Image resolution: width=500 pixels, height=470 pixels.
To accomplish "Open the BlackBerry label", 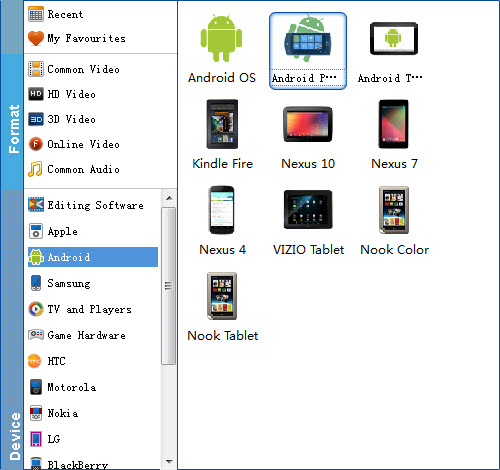I will coord(78,465).
